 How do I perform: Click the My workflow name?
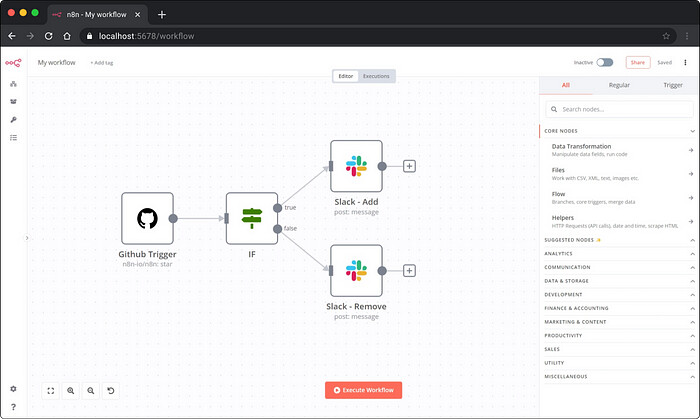(57, 62)
